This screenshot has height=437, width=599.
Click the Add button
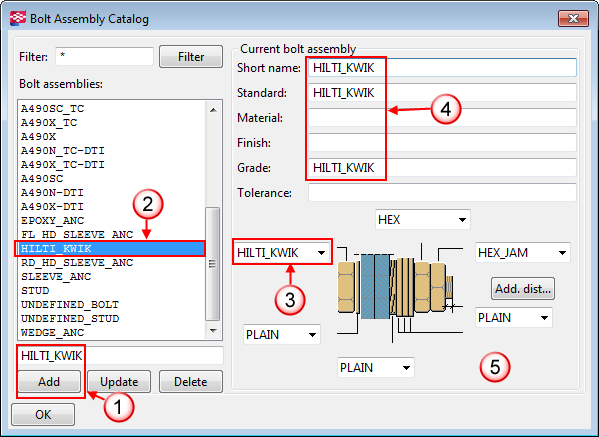tap(49, 382)
